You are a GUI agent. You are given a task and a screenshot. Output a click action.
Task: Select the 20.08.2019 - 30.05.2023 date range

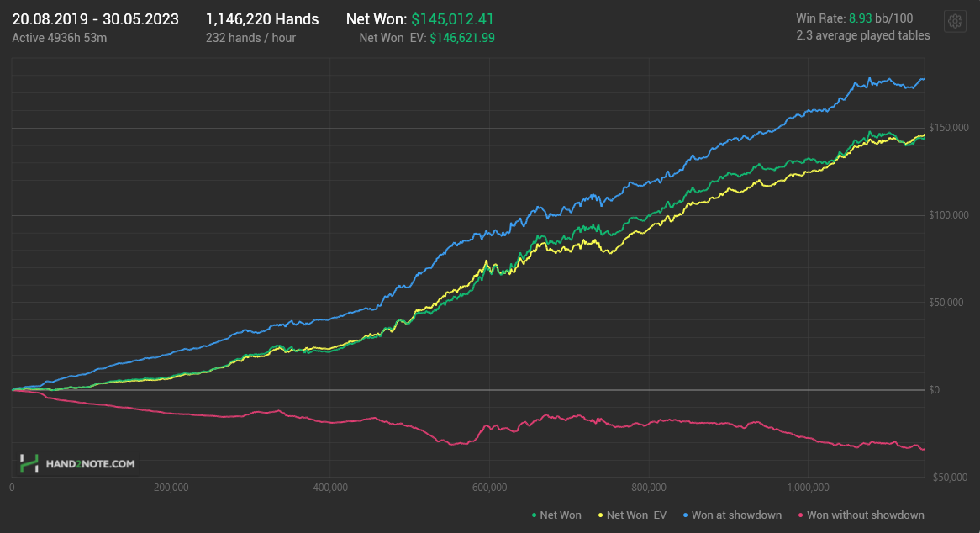[95, 18]
